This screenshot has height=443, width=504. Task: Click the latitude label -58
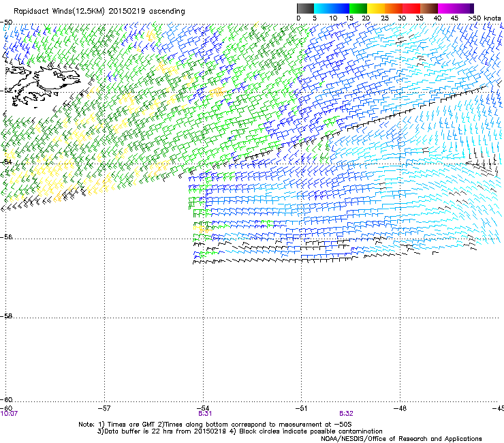(6, 316)
